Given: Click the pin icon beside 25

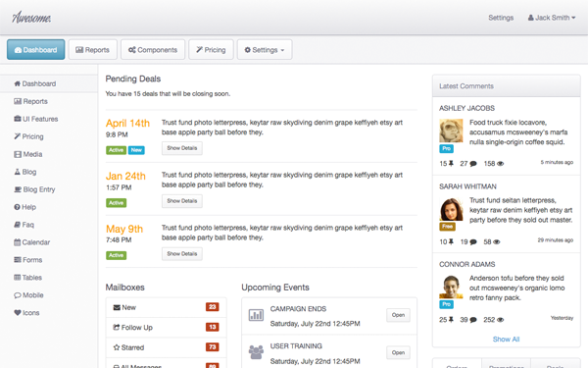Looking at the screenshot, I should click(451, 320).
